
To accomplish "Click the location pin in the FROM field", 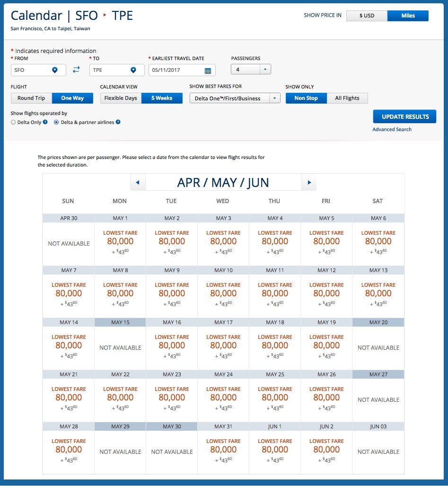I will pos(55,70).
